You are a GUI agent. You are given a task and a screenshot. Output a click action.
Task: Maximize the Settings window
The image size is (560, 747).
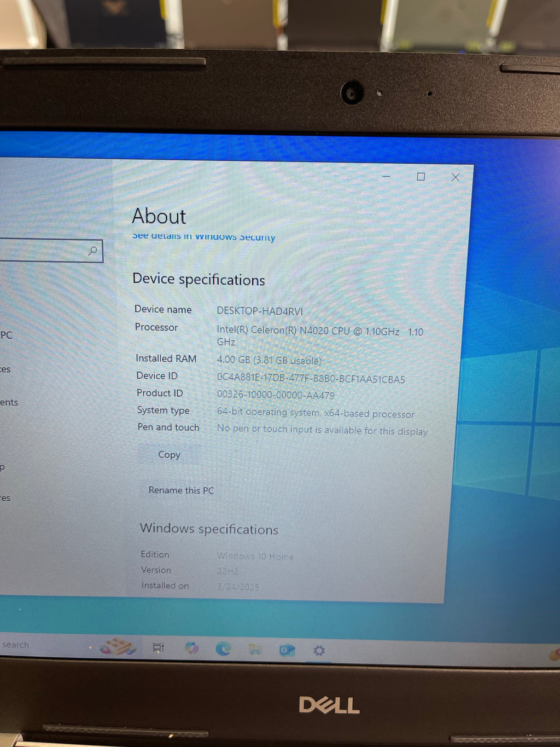(421, 177)
